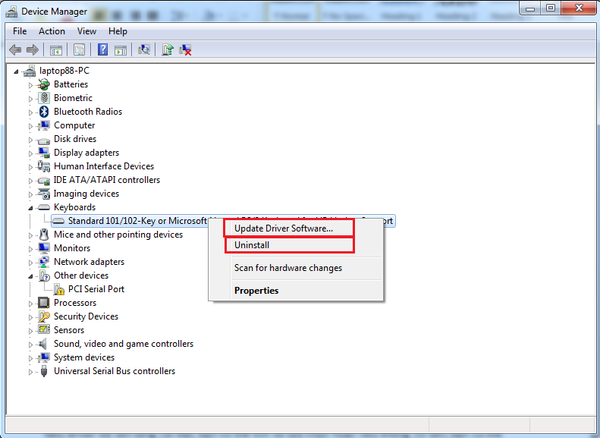Toggle the action pane toolbar icon
The image size is (600, 438).
[x=121, y=50]
